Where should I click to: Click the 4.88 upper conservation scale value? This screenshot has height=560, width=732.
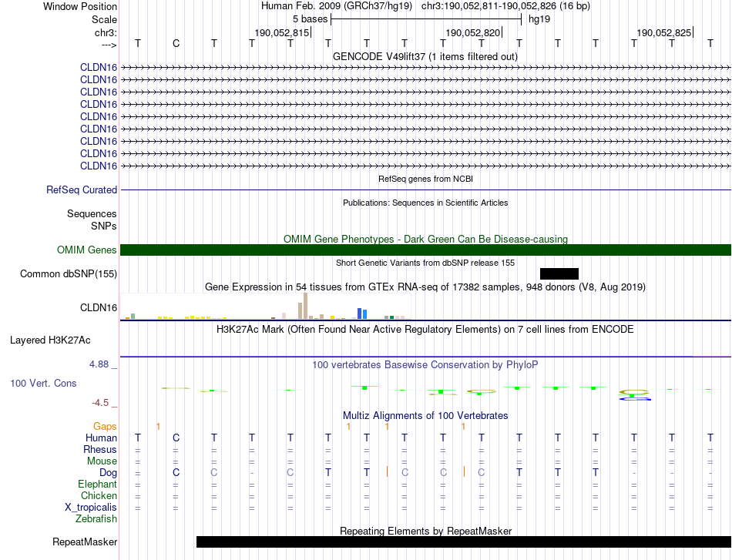coord(99,364)
